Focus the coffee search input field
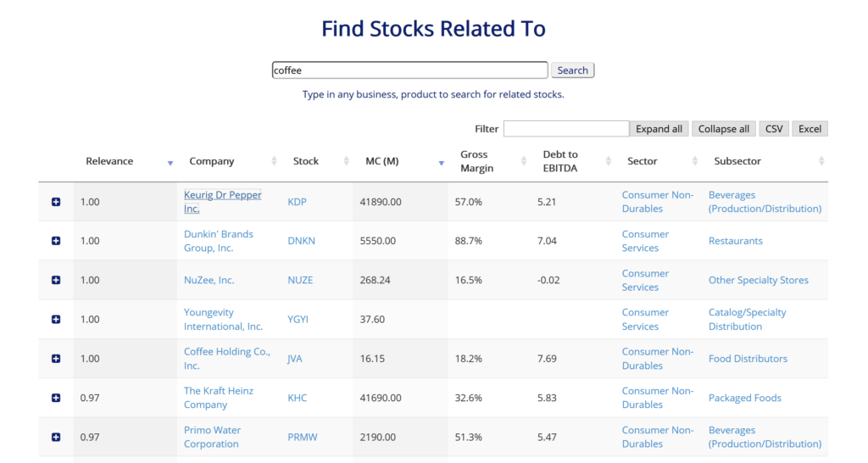 coord(409,70)
